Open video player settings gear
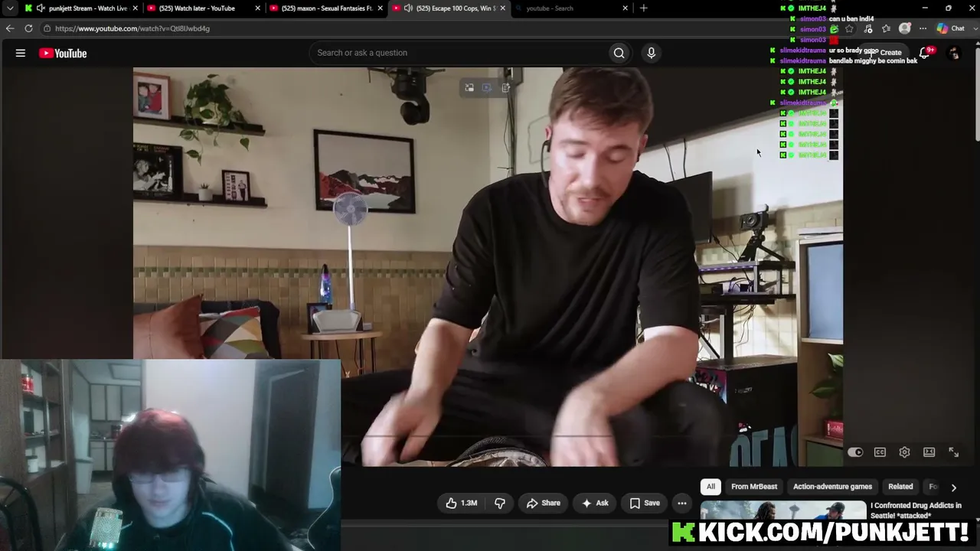The height and width of the screenshot is (551, 980). point(904,452)
